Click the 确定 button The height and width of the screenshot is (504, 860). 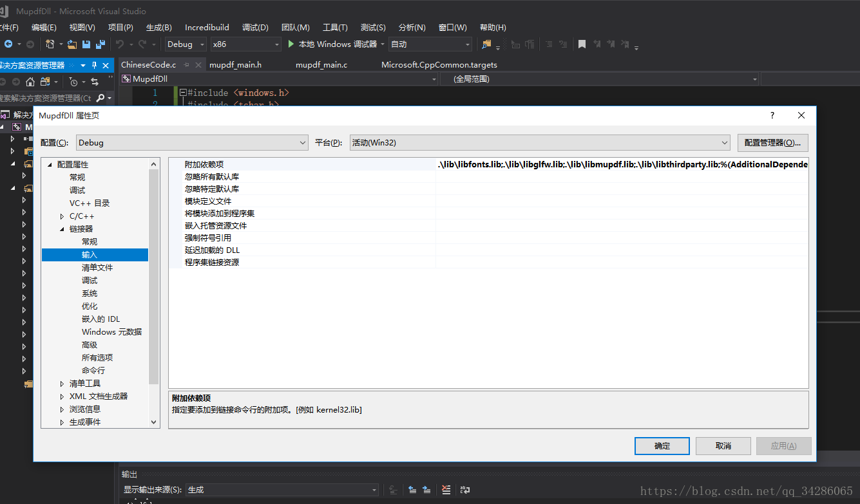[662, 446]
